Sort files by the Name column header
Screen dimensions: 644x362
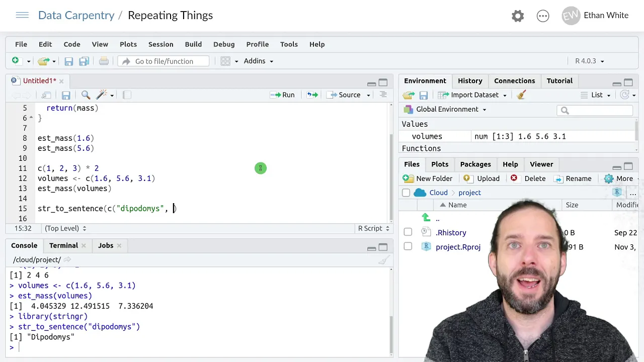pyautogui.click(x=457, y=205)
